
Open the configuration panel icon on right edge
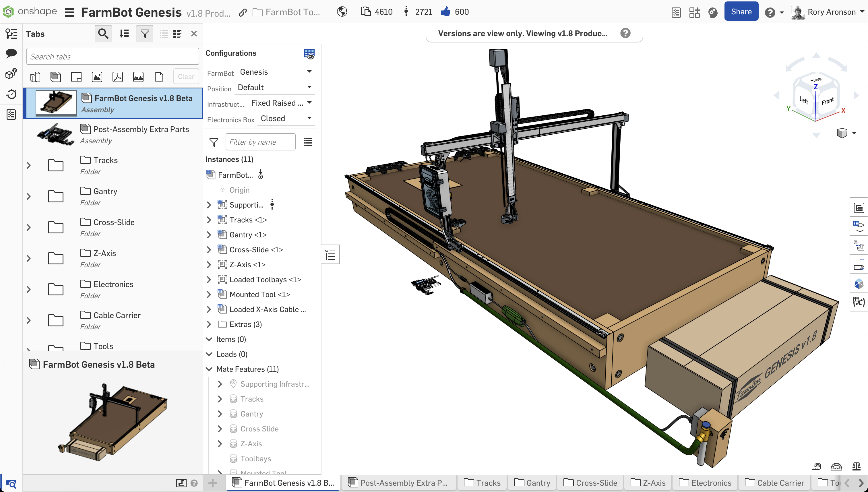(859, 226)
